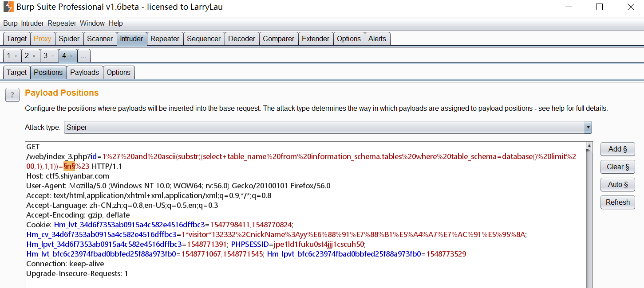This screenshot has width=644, height=288.
Task: Click the Accept: text/html header line
Action: coord(149,195)
